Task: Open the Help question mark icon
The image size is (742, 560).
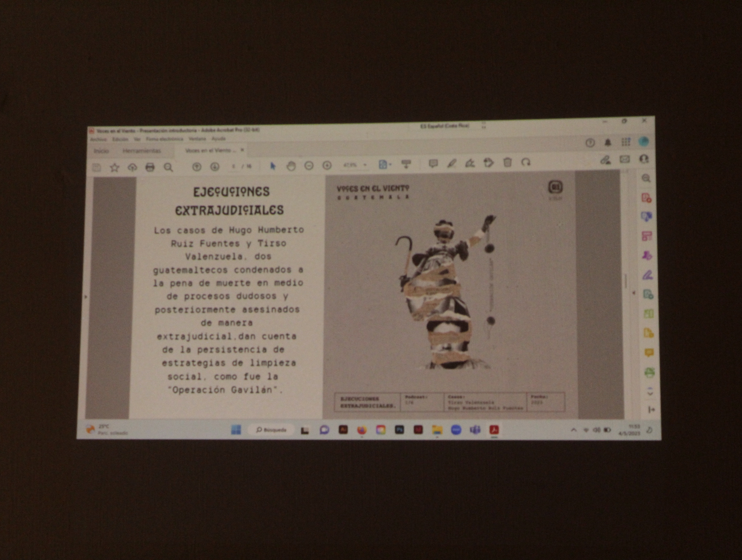Action: pyautogui.click(x=590, y=143)
